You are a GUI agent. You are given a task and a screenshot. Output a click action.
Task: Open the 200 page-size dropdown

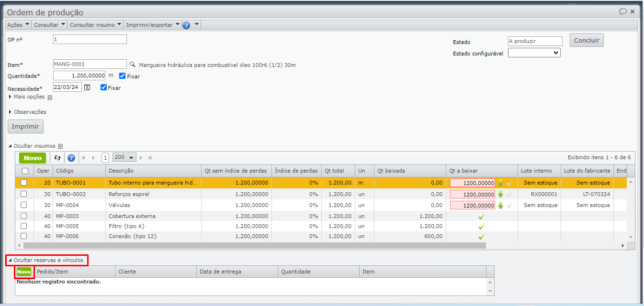(x=124, y=157)
